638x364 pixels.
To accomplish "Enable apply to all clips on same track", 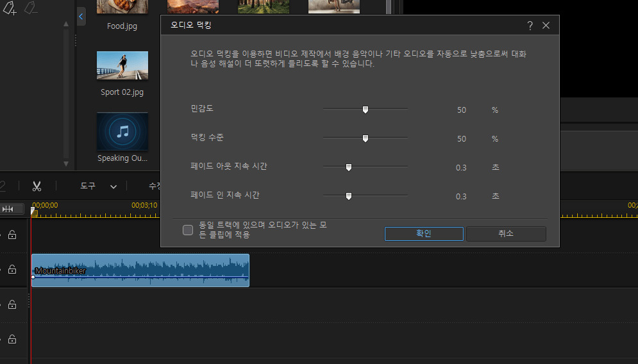I will pyautogui.click(x=188, y=230).
